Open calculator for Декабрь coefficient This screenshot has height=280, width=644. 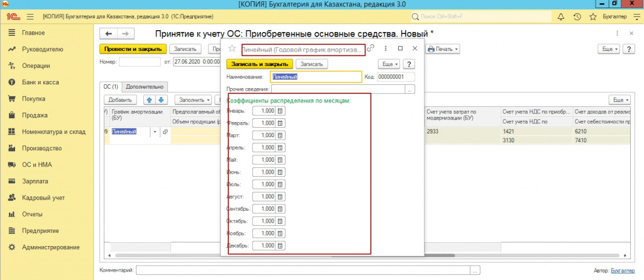pos(280,246)
